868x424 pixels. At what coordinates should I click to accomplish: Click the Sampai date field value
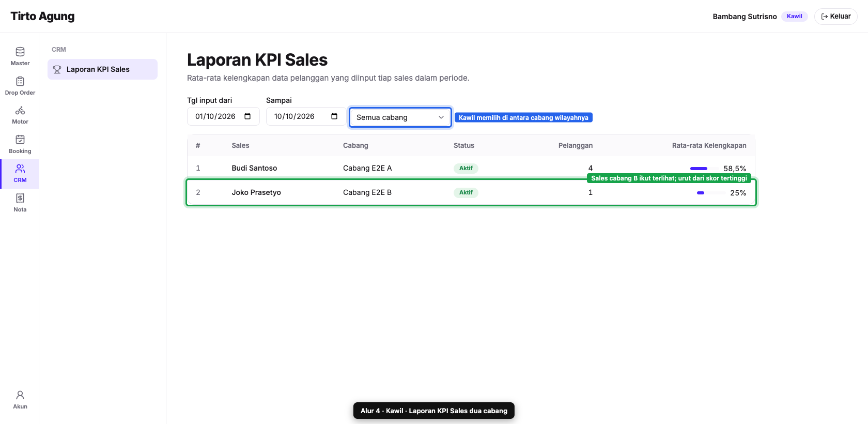click(295, 116)
